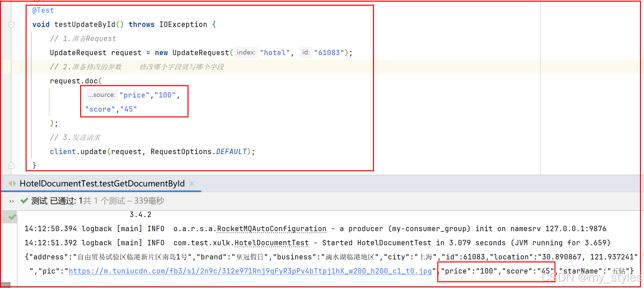This screenshot has height=288, width=644.
Task: Click the "45" value string in code
Action: (x=129, y=109)
